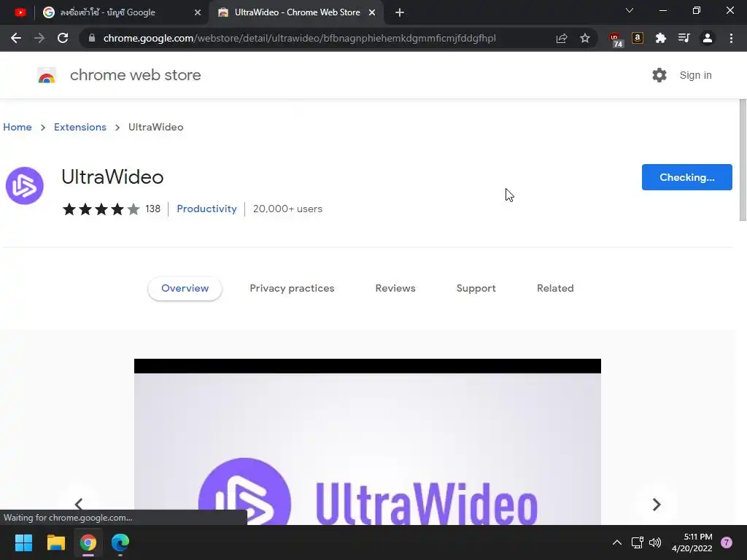Open the pinned YouTube tab
The image size is (747, 560).
20,12
